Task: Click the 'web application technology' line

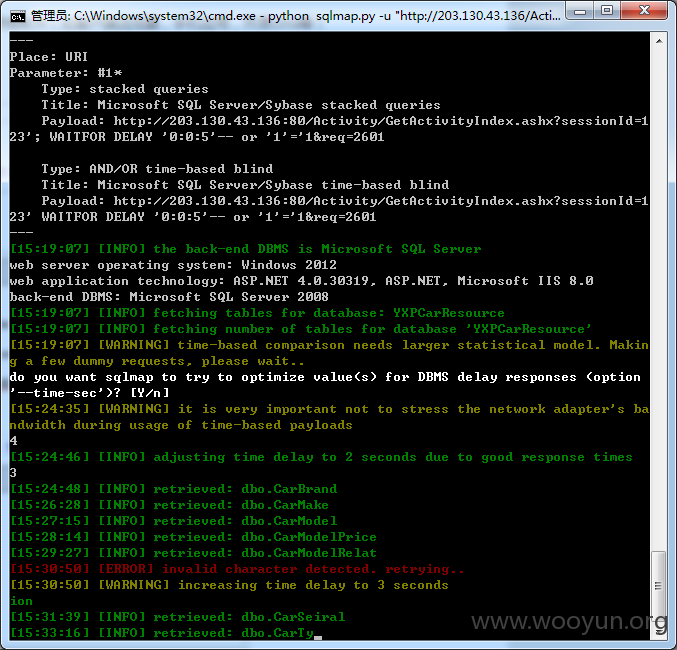Action: click(301, 280)
